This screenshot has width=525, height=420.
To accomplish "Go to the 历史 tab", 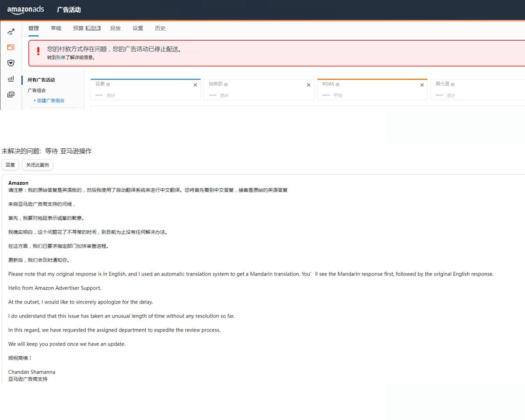I will pyautogui.click(x=160, y=28).
